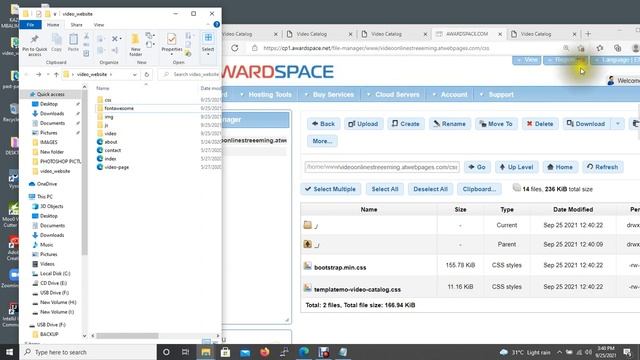Click the file manager path input field
Screen dimensions: 640x360
pyautogui.click(x=382, y=167)
